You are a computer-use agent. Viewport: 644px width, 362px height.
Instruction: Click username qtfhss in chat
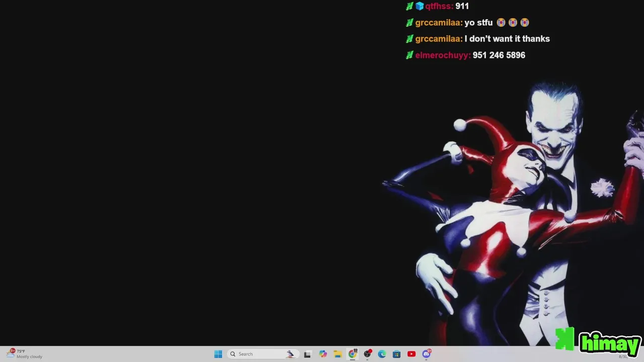439,6
